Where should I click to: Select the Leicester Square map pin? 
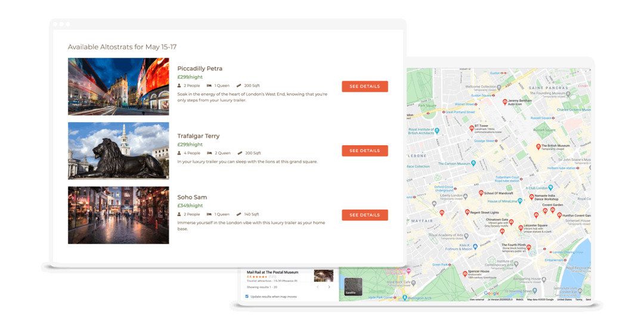pos(521,227)
